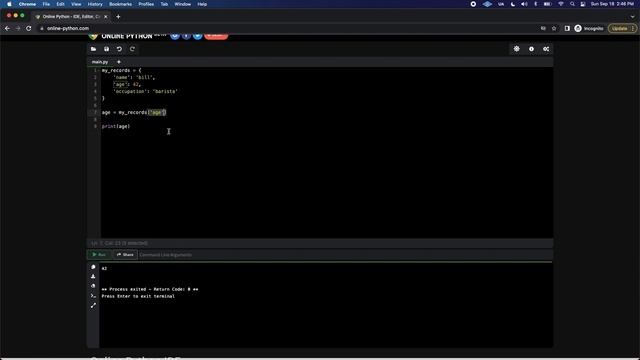Run the Python code
Viewport: 640px width, 360px height.
pos(99,255)
